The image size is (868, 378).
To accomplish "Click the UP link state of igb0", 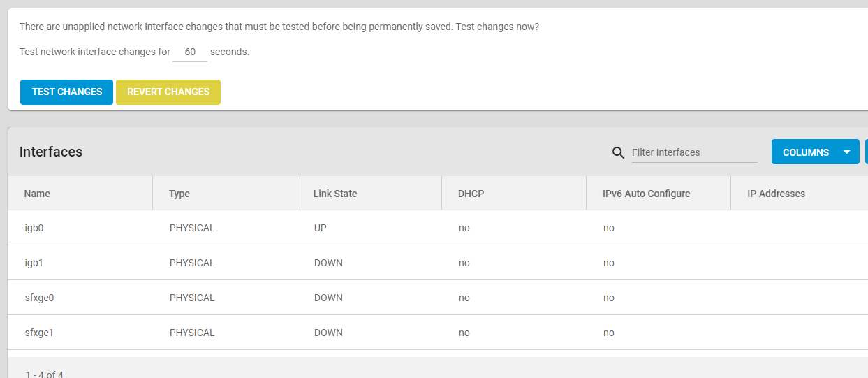I will click(x=321, y=228).
